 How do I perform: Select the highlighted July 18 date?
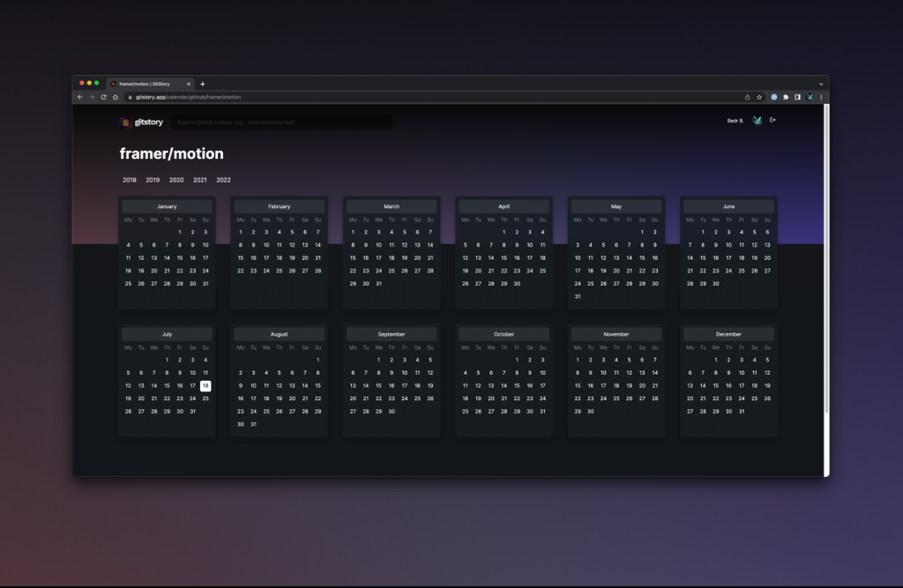[x=205, y=386]
